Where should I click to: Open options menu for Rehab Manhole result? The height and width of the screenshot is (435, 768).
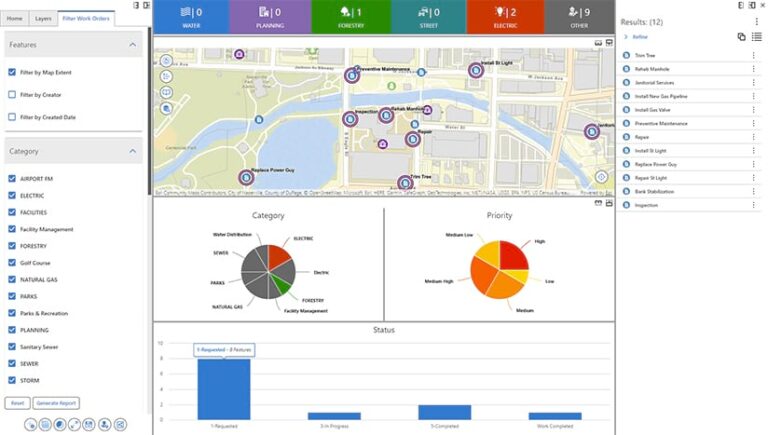tap(753, 69)
